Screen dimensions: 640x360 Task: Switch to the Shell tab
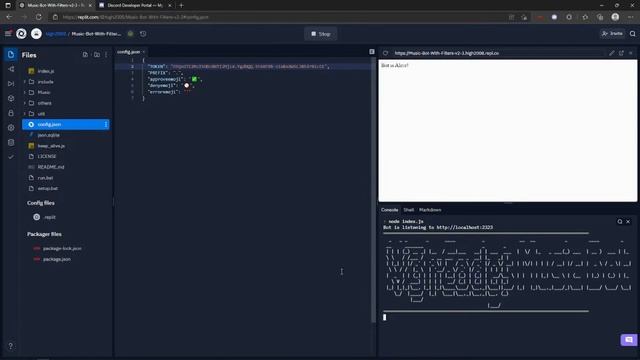point(409,210)
